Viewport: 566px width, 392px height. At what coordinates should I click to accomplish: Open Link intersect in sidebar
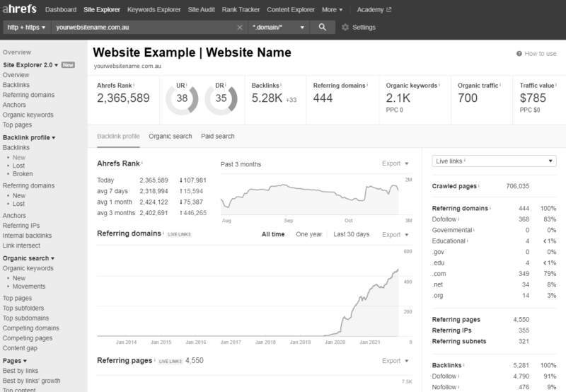[21, 246]
